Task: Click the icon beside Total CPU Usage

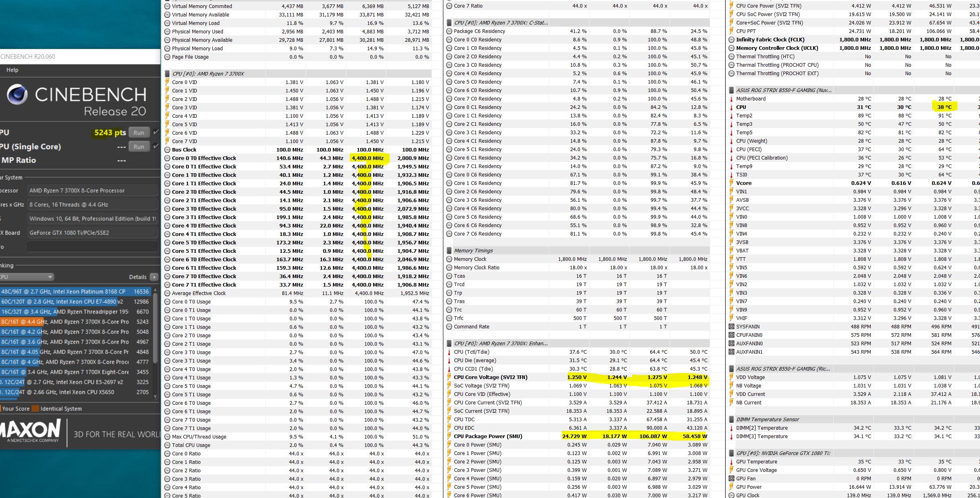Action: [167, 445]
